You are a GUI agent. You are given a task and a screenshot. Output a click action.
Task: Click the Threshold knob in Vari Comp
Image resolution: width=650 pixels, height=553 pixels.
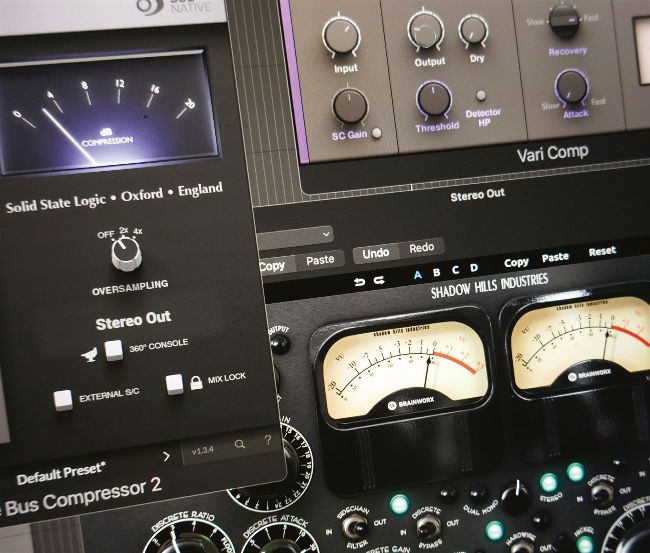[433, 98]
